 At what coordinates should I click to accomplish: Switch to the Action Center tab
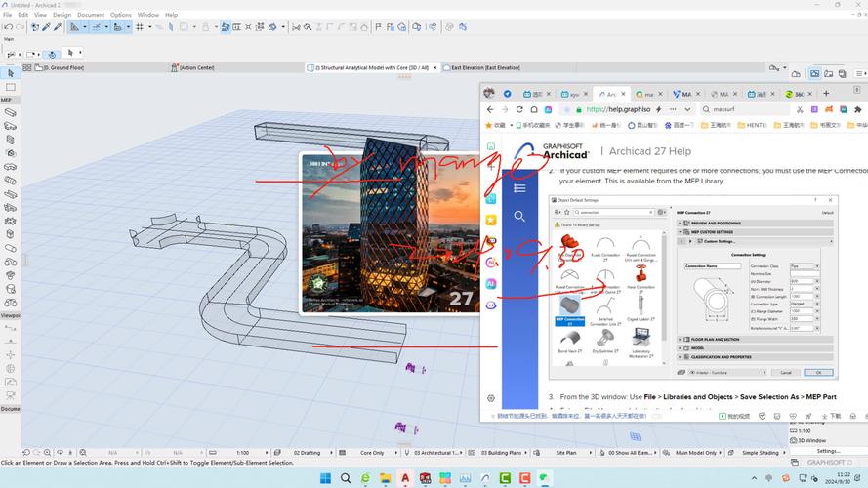[193, 67]
